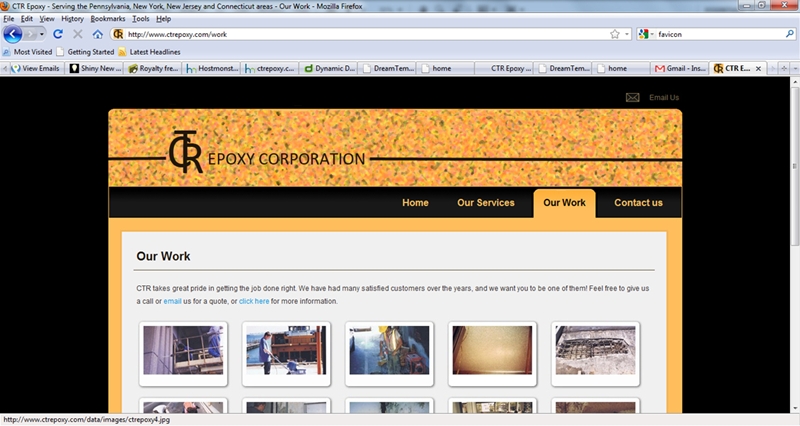Image resolution: width=800 pixels, height=426 pixels.
Task: Go back with the browser Back arrow
Action: point(13,34)
